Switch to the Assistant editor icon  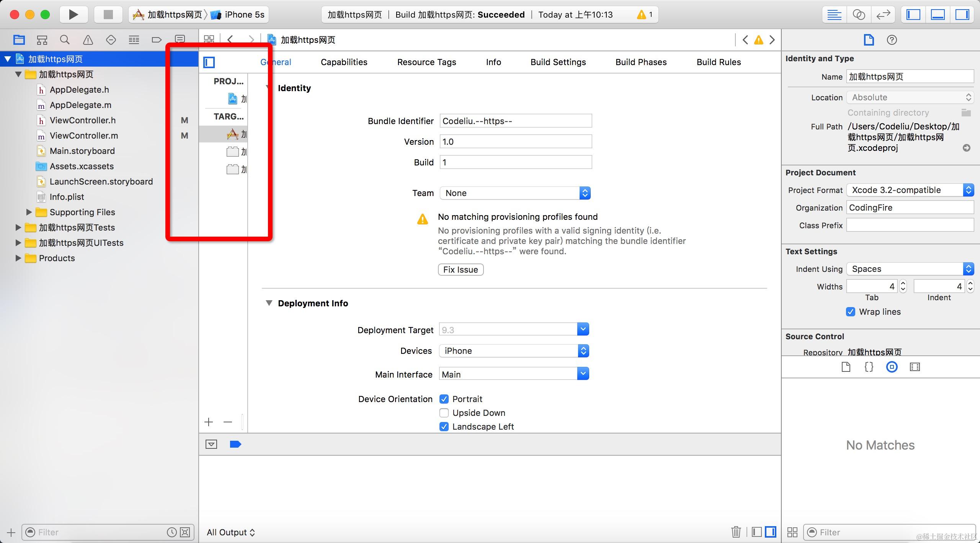click(x=859, y=15)
